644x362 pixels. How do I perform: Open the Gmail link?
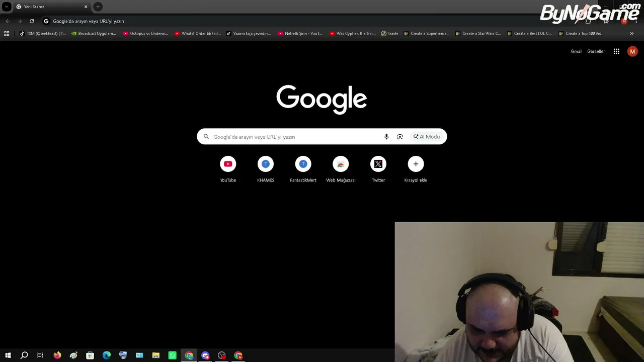point(577,51)
